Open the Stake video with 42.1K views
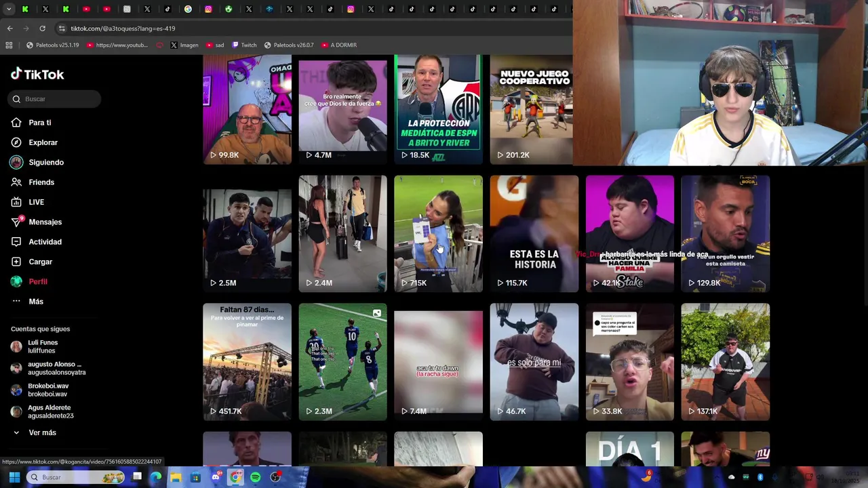868x488 pixels. (x=629, y=234)
